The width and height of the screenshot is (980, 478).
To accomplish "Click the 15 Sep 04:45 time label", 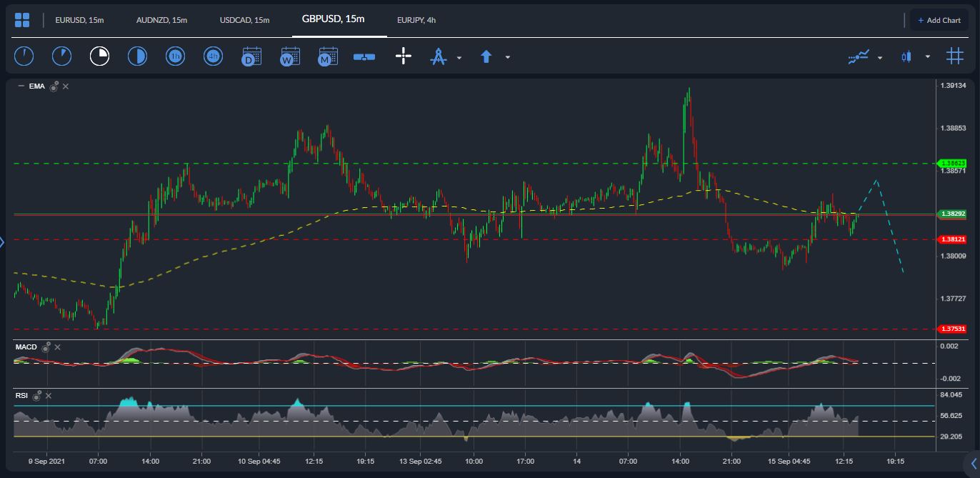I will pyautogui.click(x=789, y=462).
